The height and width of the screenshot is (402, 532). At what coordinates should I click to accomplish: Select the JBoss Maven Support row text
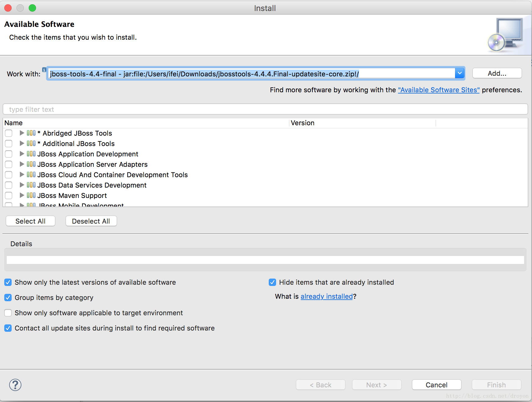72,196
